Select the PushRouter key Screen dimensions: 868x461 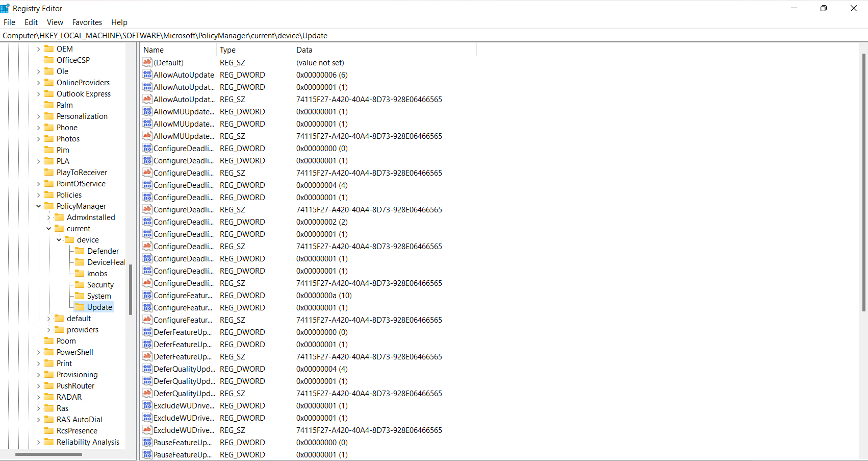pyautogui.click(x=75, y=386)
